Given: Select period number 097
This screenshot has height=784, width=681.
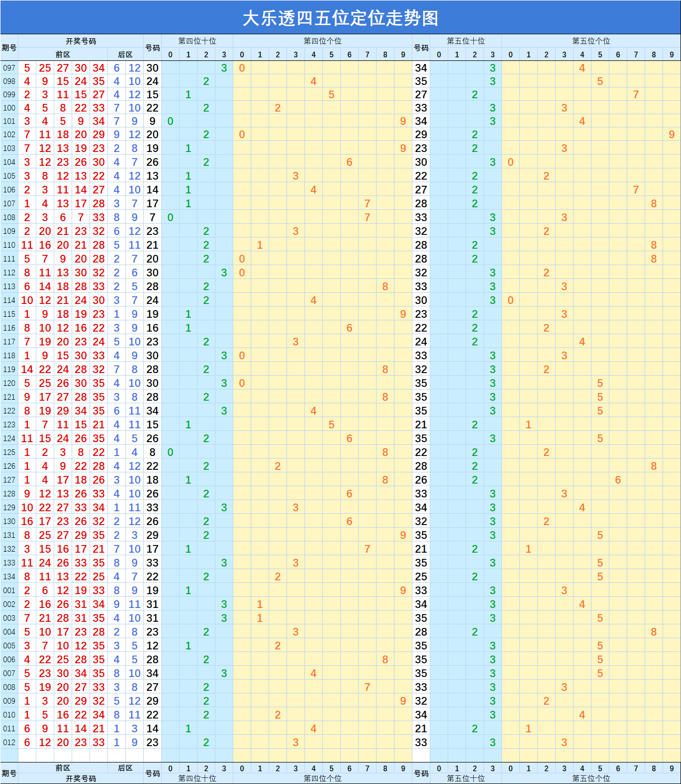Looking at the screenshot, I should coord(9,68).
